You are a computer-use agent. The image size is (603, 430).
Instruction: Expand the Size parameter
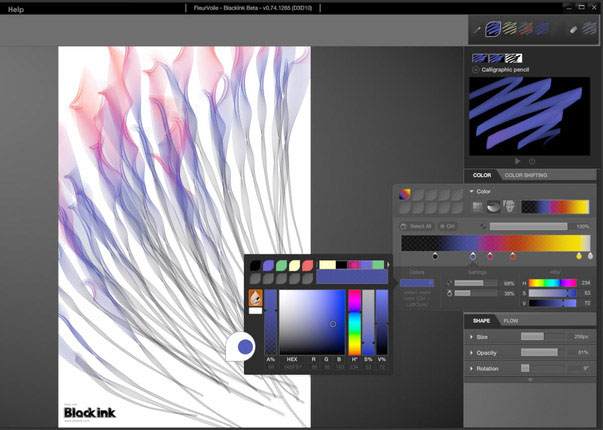click(x=471, y=337)
